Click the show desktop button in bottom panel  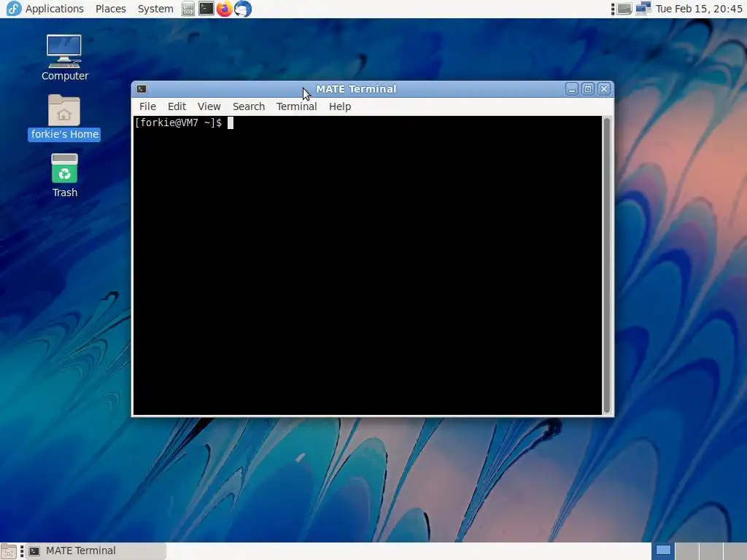click(9, 551)
